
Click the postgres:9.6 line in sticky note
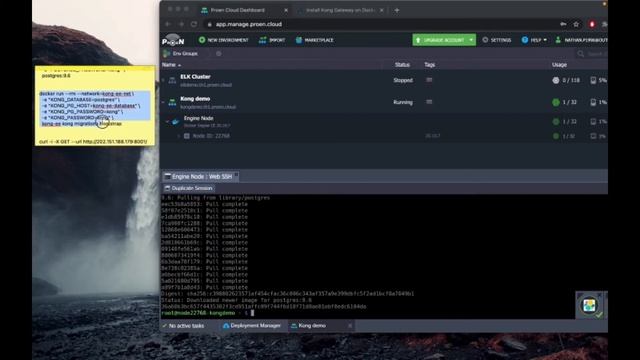coord(56,76)
